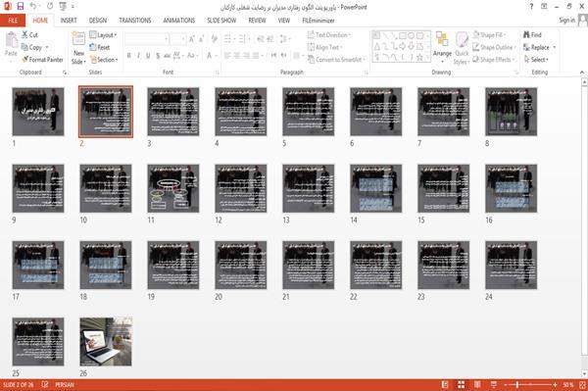Toggle Italic formatting button
The image size is (588, 391).
pos(138,56)
